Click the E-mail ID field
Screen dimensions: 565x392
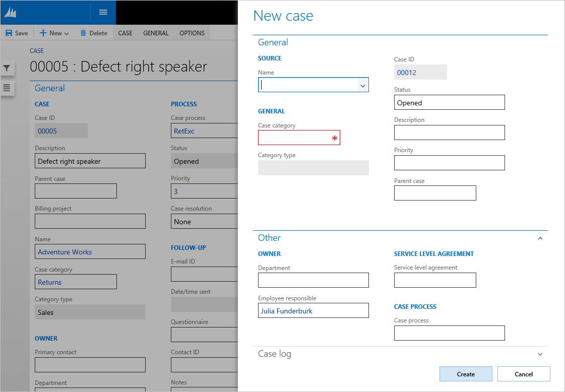(x=204, y=274)
